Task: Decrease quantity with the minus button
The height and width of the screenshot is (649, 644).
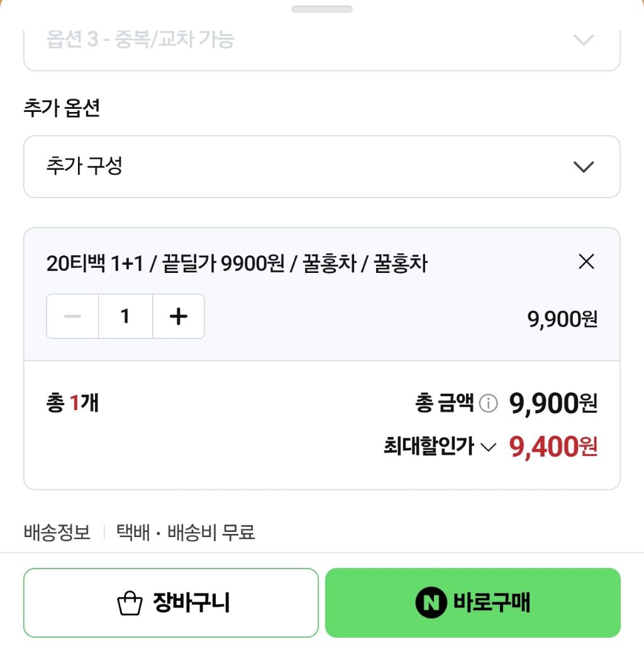Action: (x=72, y=316)
